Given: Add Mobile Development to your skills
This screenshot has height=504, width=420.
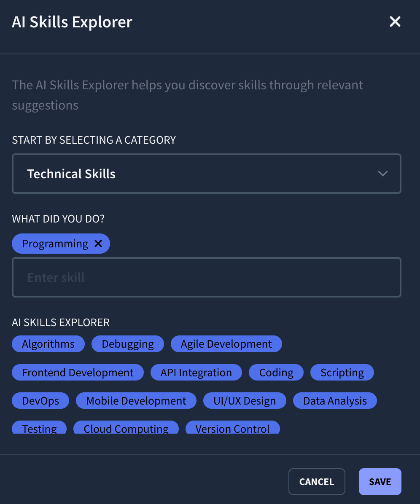Looking at the screenshot, I should (136, 401).
